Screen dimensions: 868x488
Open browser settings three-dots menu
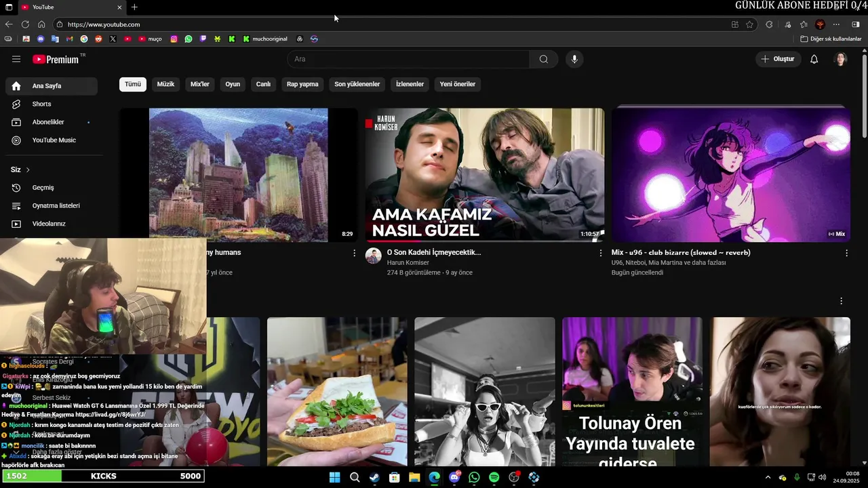[x=836, y=24]
